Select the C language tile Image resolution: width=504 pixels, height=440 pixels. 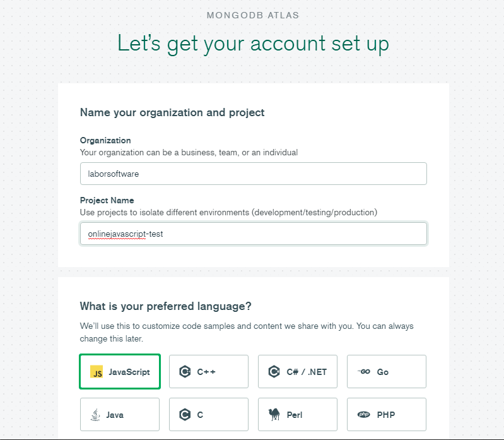click(209, 415)
